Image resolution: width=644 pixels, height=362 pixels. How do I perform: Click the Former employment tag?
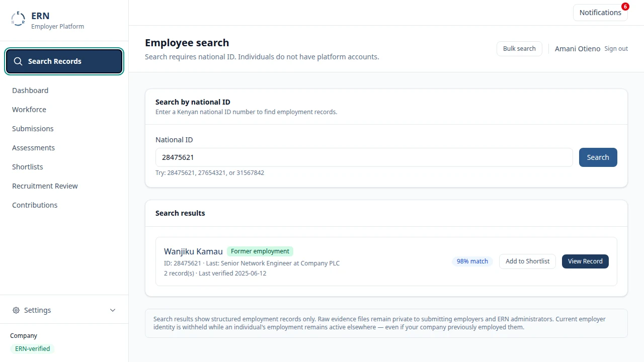(x=260, y=251)
